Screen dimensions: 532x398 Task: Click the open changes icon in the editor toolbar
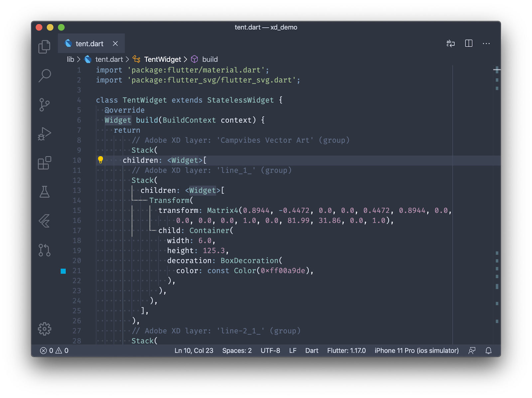pos(451,44)
